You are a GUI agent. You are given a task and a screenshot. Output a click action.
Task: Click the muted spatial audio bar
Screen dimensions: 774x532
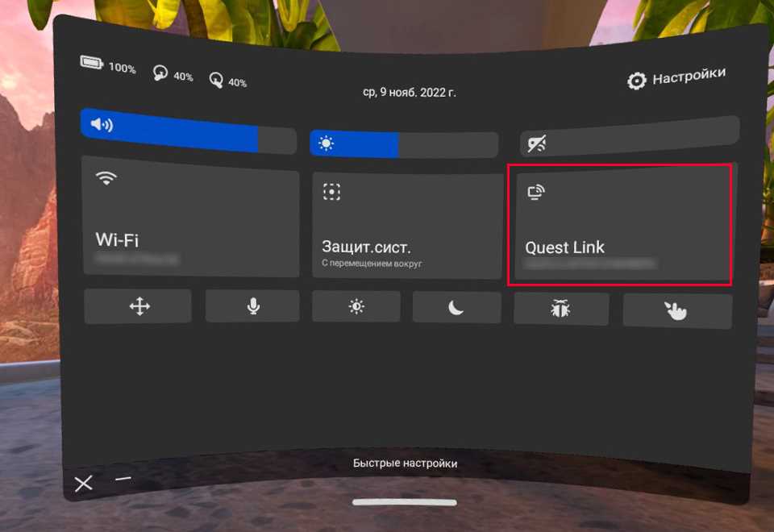[630, 137]
